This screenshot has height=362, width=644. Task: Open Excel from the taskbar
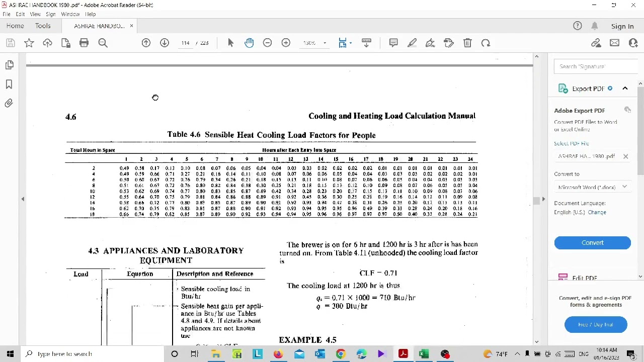[x=424, y=354]
